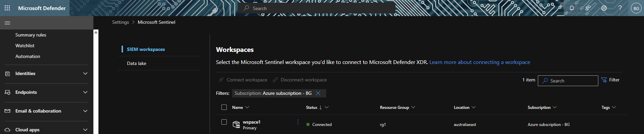This screenshot has height=134, width=644.
Task: Open the Watchlist menu item
Action: [x=25, y=46]
